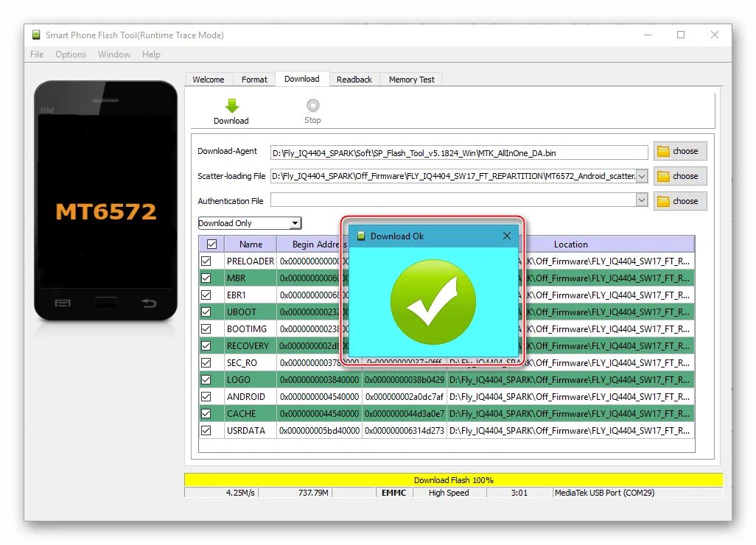Switch to the Welcome tab
Screen dimensions: 756x545
[209, 80]
